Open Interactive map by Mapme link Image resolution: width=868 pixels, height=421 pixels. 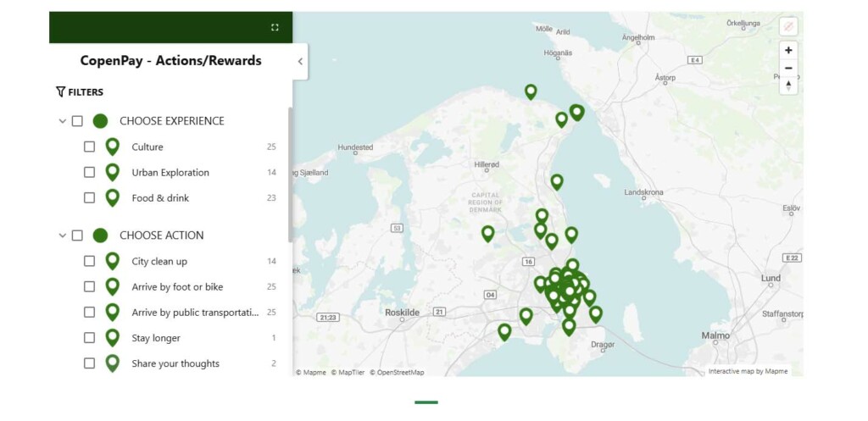coord(748,371)
